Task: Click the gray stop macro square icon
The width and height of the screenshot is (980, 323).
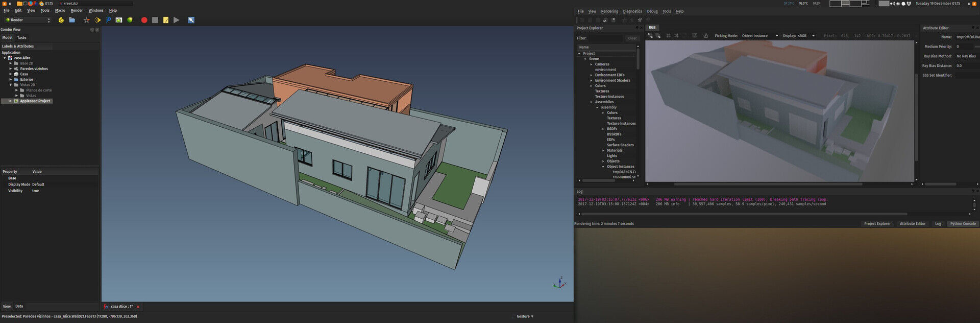Action: [155, 20]
